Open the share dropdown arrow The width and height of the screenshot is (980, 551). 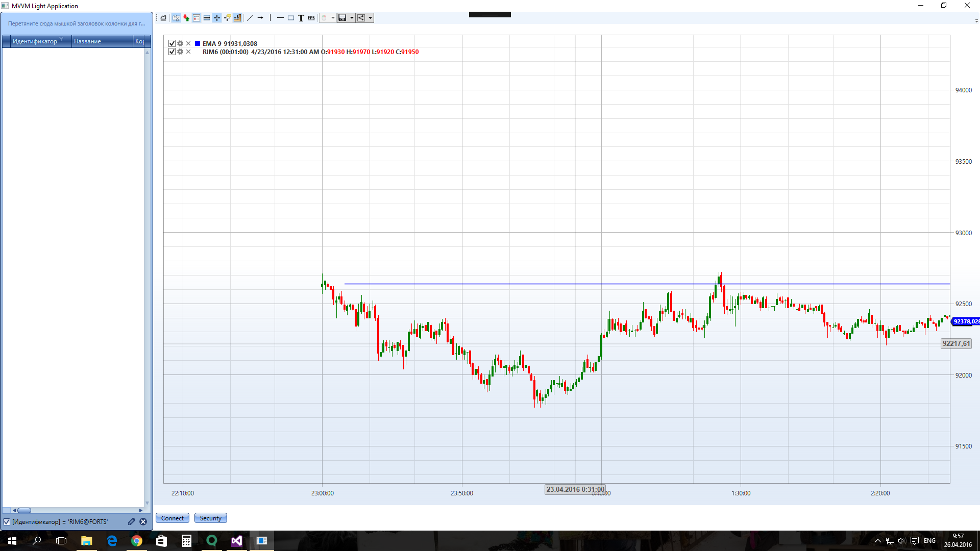click(371, 18)
